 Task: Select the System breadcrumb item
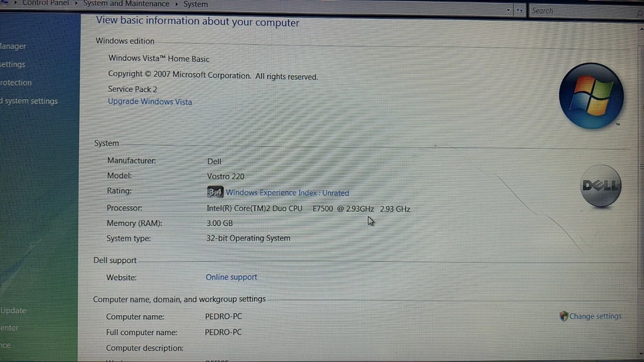click(x=195, y=4)
